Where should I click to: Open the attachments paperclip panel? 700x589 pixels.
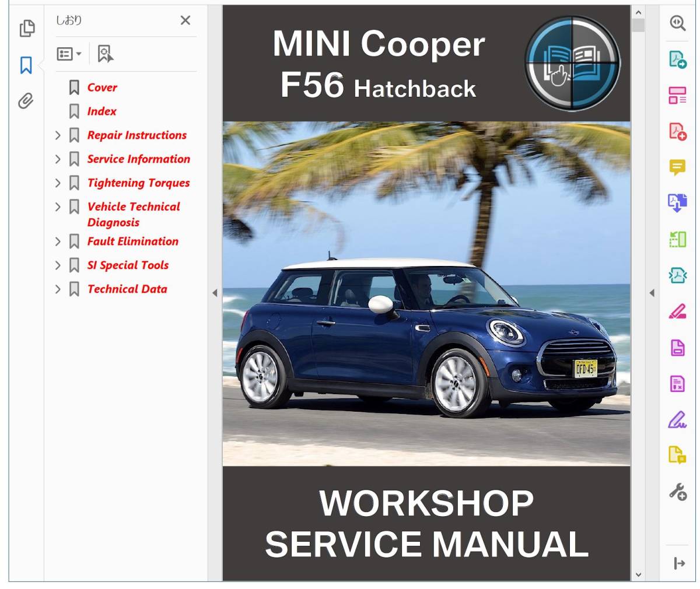tap(26, 101)
